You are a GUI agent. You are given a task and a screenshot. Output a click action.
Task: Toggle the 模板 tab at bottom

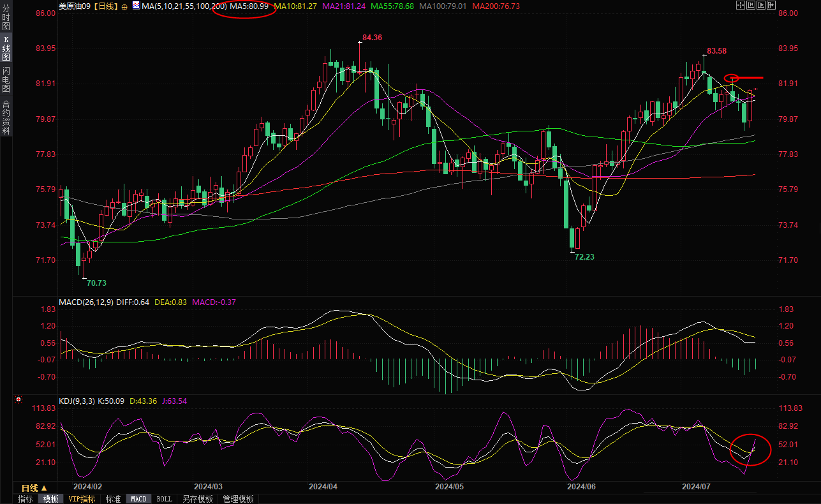[x=50, y=499]
